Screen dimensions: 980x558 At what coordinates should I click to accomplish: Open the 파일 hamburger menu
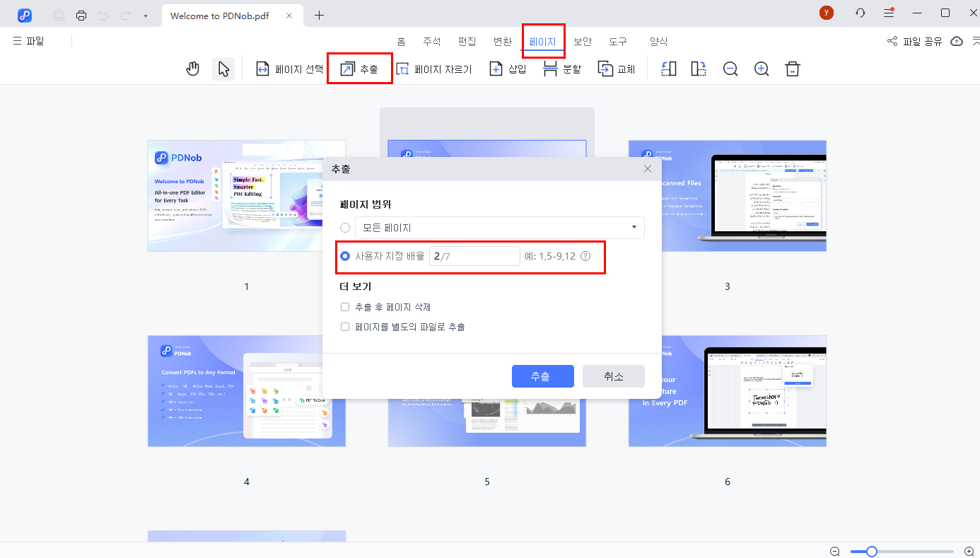click(28, 41)
